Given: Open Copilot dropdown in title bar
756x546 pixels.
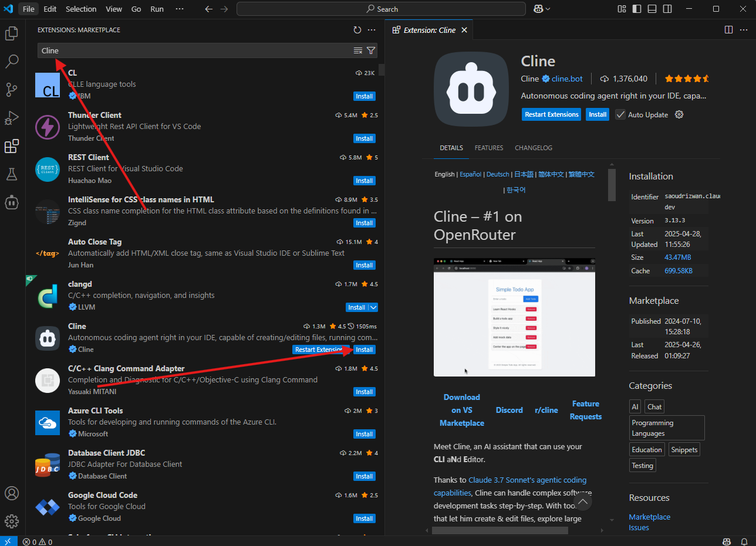Looking at the screenshot, I should coord(542,9).
